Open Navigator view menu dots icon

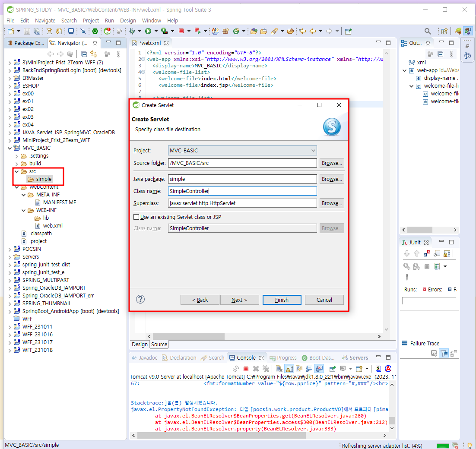click(118, 54)
